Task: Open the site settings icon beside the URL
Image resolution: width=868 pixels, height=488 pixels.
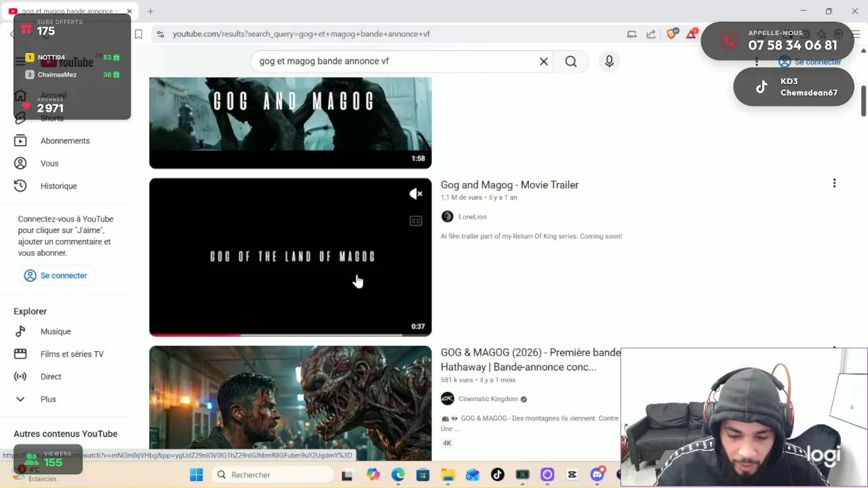Action: (160, 34)
